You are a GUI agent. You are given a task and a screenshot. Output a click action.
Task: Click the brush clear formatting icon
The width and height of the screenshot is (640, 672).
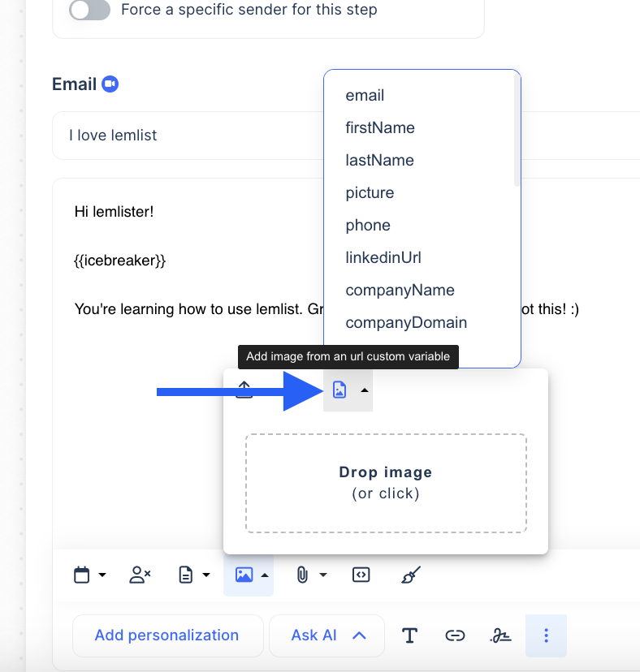pos(410,575)
